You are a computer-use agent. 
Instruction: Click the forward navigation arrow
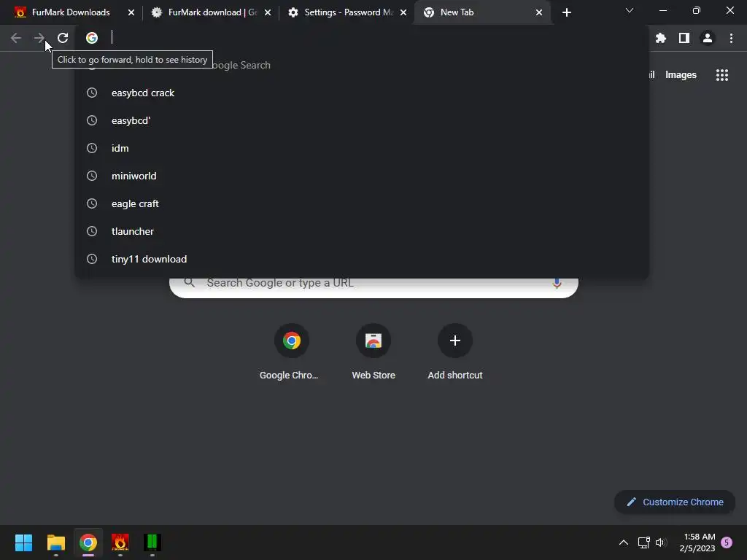coord(39,38)
